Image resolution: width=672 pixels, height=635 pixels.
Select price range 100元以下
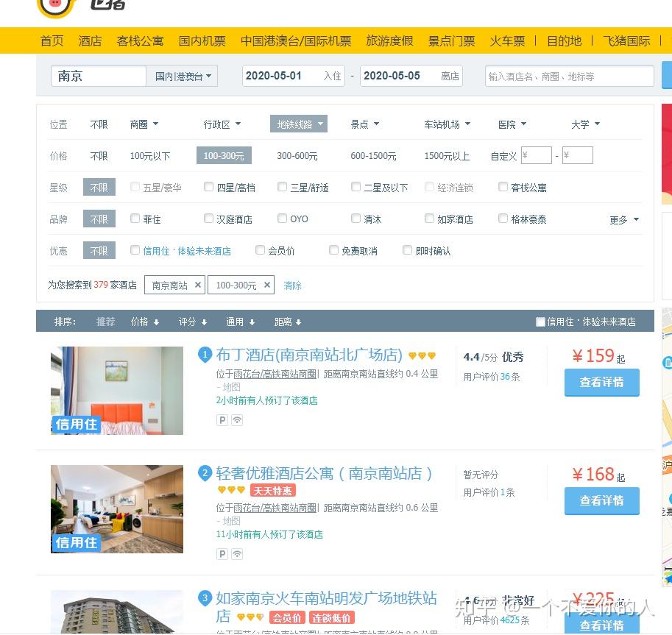click(150, 156)
